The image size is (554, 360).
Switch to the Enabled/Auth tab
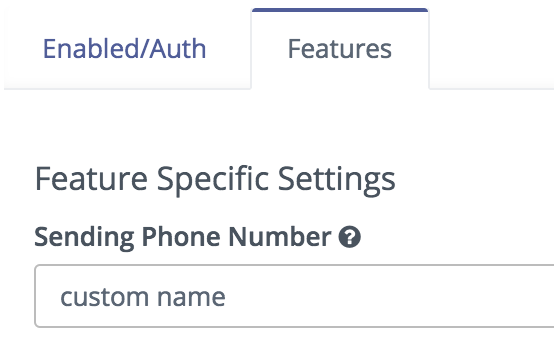coord(124,49)
